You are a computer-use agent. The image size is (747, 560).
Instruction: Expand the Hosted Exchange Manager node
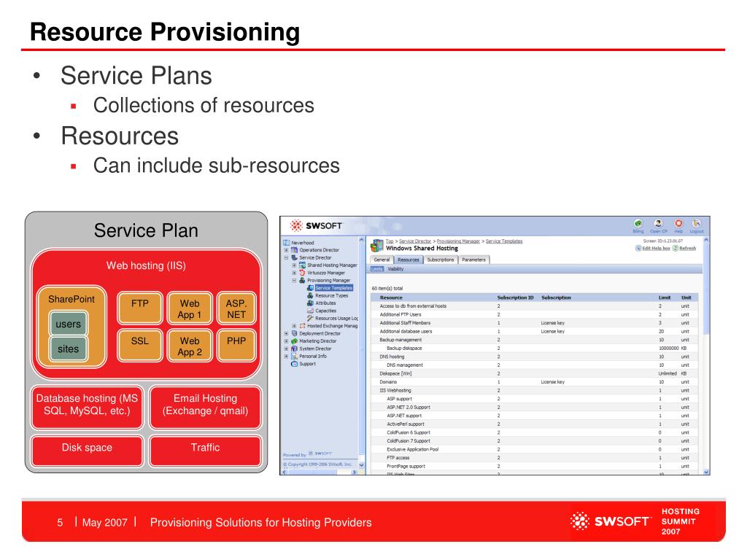294,326
